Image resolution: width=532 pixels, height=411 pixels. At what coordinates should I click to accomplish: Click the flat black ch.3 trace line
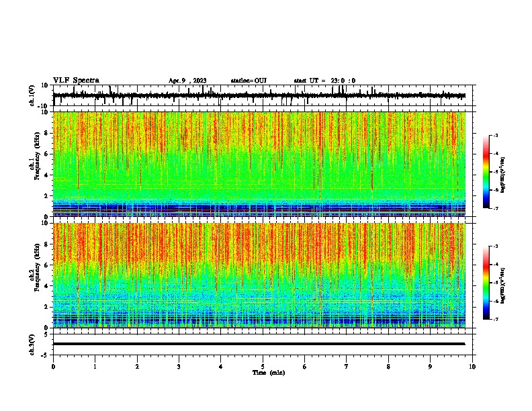tap(259, 344)
